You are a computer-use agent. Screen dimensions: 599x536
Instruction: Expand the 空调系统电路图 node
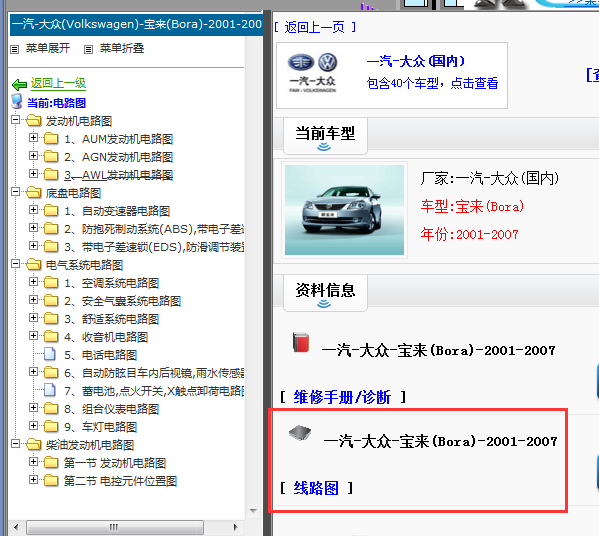pos(34,282)
